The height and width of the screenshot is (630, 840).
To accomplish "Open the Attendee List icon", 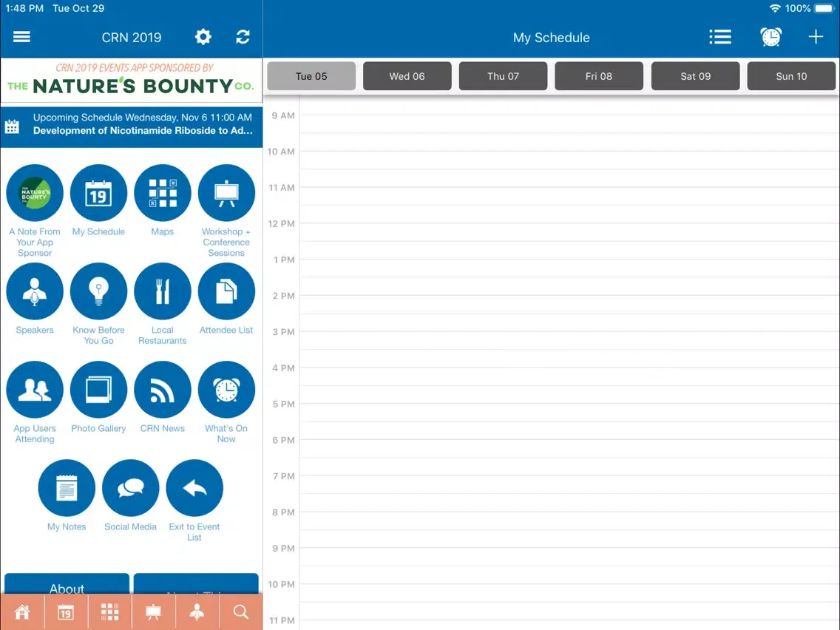I will click(x=226, y=291).
